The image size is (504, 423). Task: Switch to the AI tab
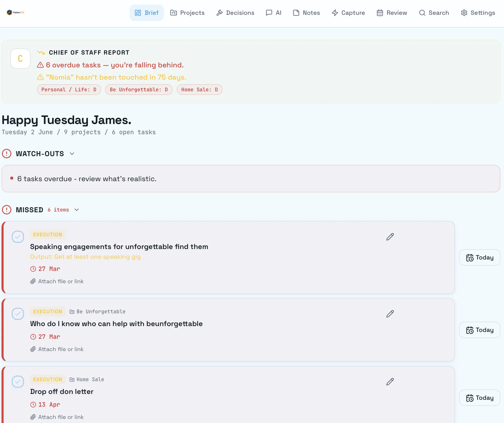click(274, 13)
